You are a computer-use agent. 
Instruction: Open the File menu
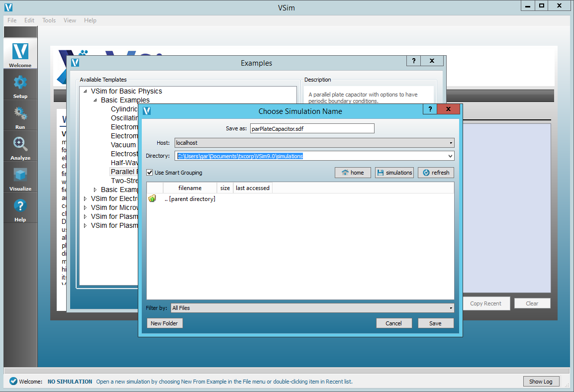[12, 20]
